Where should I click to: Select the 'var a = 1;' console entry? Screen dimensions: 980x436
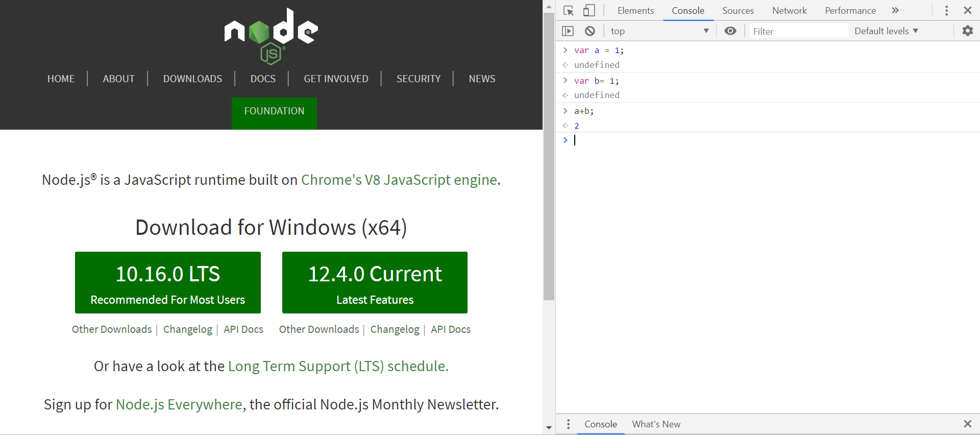pos(599,50)
